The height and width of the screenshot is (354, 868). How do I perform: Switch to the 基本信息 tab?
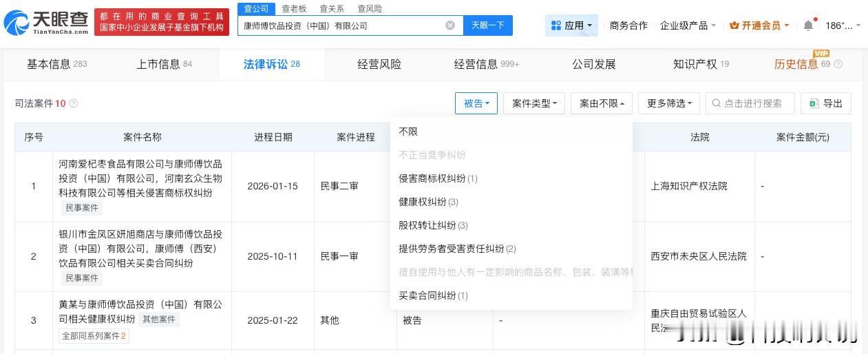tap(57, 64)
